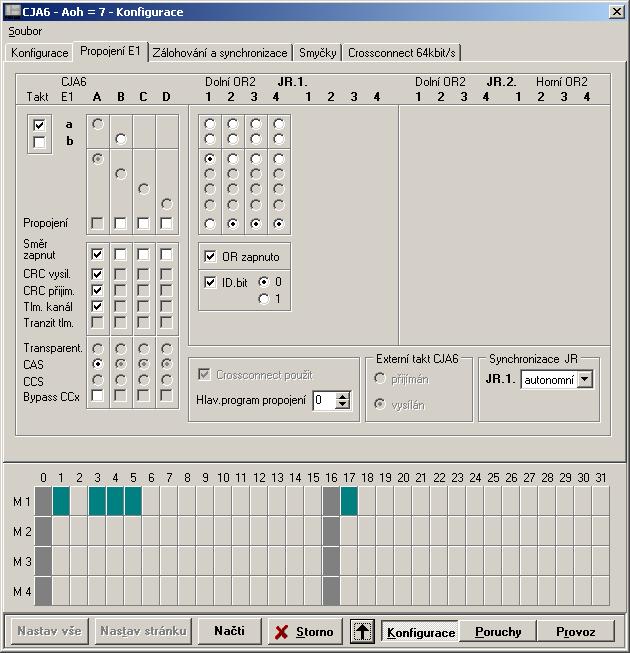Select the Propojení E1 tab
Viewport: 630px width, 653px height.
pos(110,51)
